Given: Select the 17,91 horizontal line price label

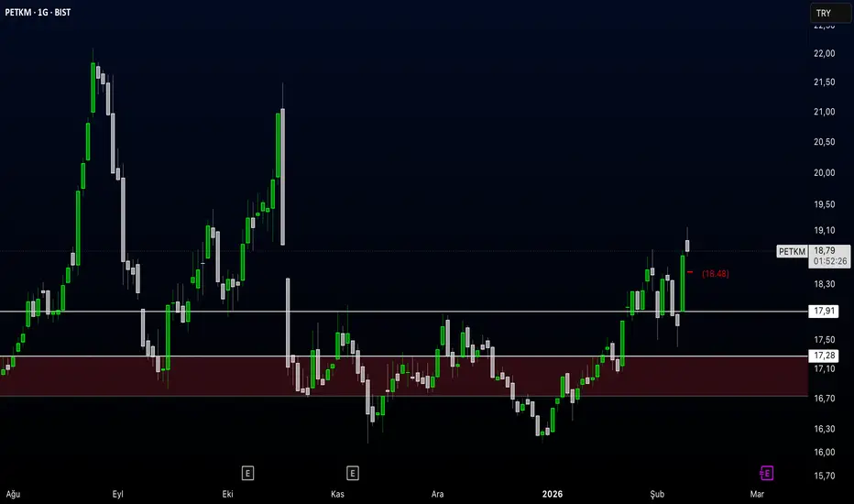Looking at the screenshot, I should point(824,312).
